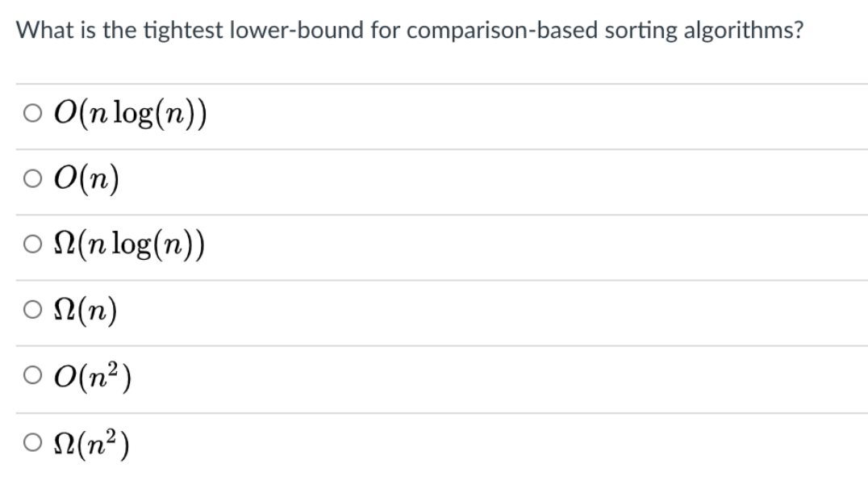Click the Ω(n) answer label text
868x489 pixels.
pyautogui.click(x=86, y=310)
